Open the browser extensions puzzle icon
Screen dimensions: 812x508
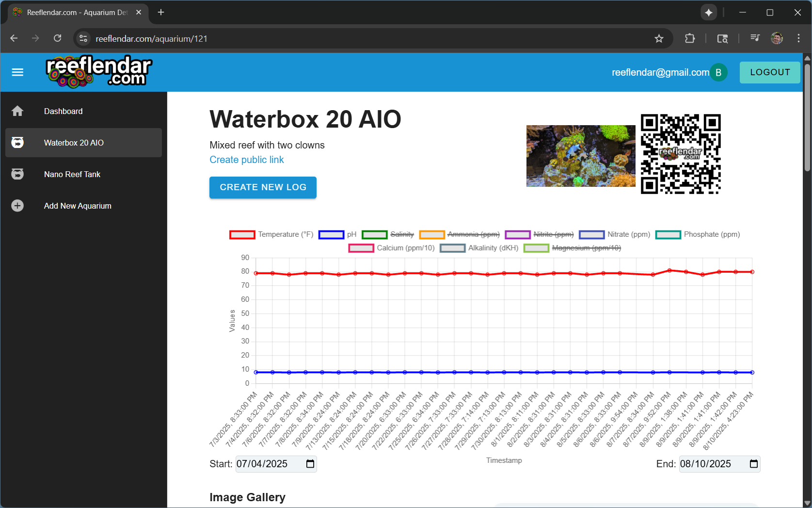point(690,38)
